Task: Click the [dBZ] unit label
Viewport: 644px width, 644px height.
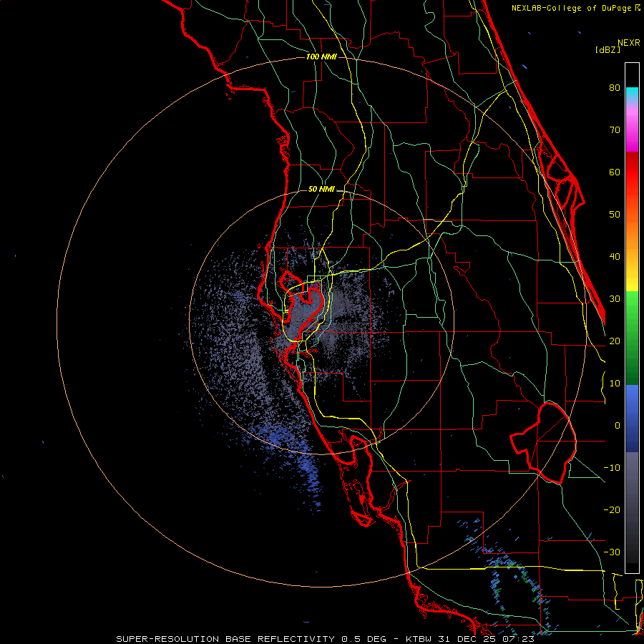Action: point(608,50)
